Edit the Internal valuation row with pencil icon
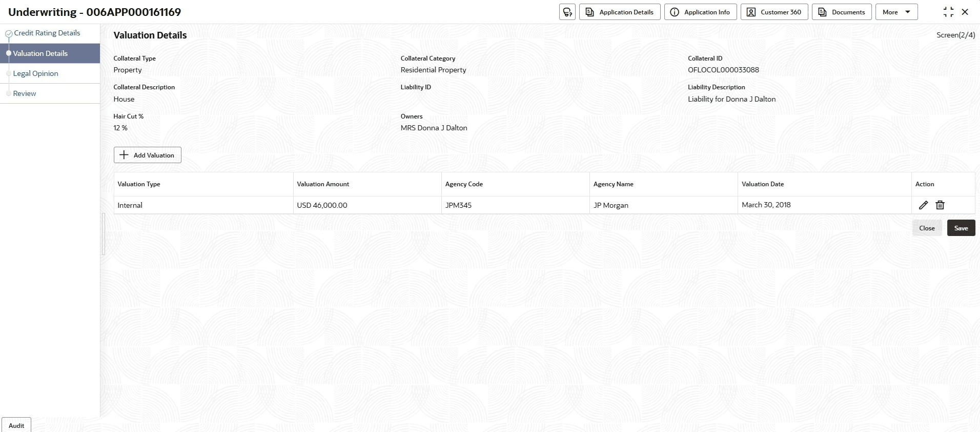980x432 pixels. click(x=923, y=205)
